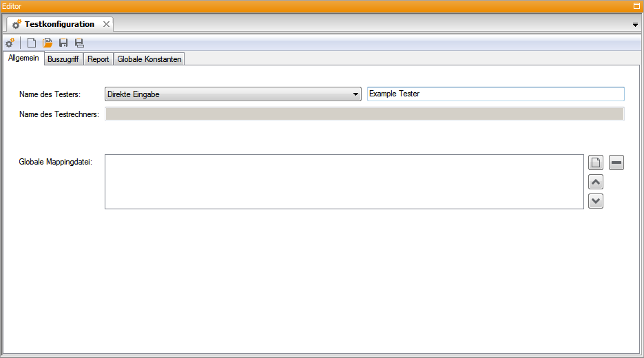Close the Testkonfiguration tab
Image resolution: width=644 pixels, height=358 pixels.
(x=106, y=24)
